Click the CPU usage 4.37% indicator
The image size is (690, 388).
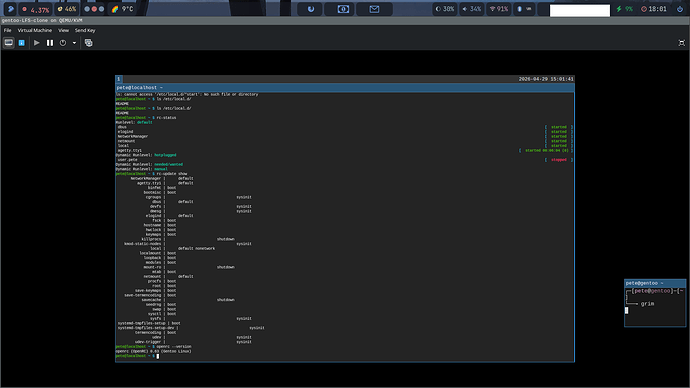click(x=36, y=9)
